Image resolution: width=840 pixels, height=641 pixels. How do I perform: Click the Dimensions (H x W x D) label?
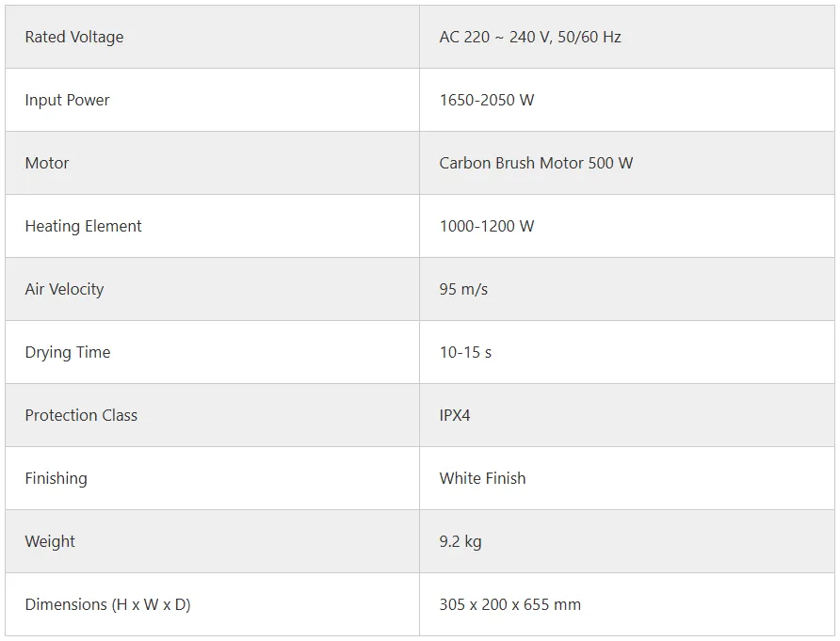pos(107,605)
